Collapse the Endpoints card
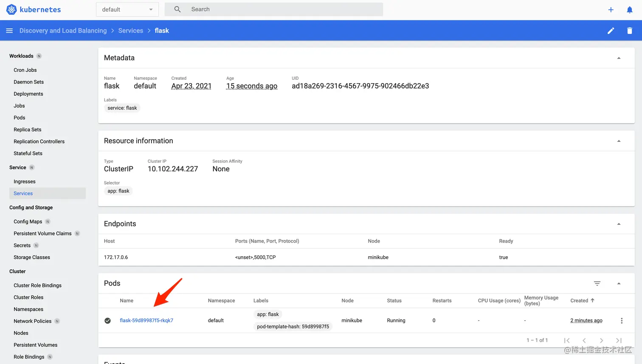Viewport: 642px width, 364px height. point(619,224)
